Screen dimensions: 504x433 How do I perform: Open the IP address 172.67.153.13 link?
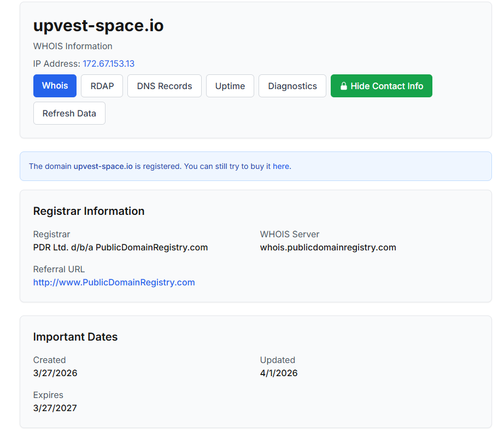click(109, 63)
